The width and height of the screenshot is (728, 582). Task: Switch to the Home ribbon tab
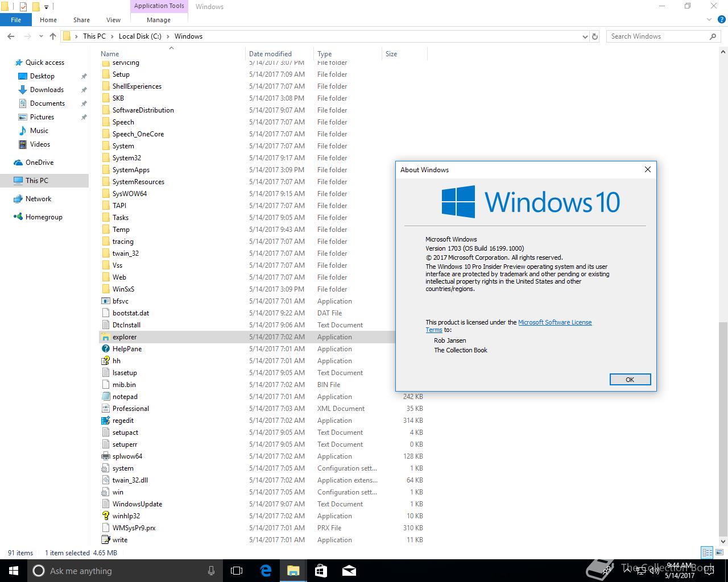48,20
